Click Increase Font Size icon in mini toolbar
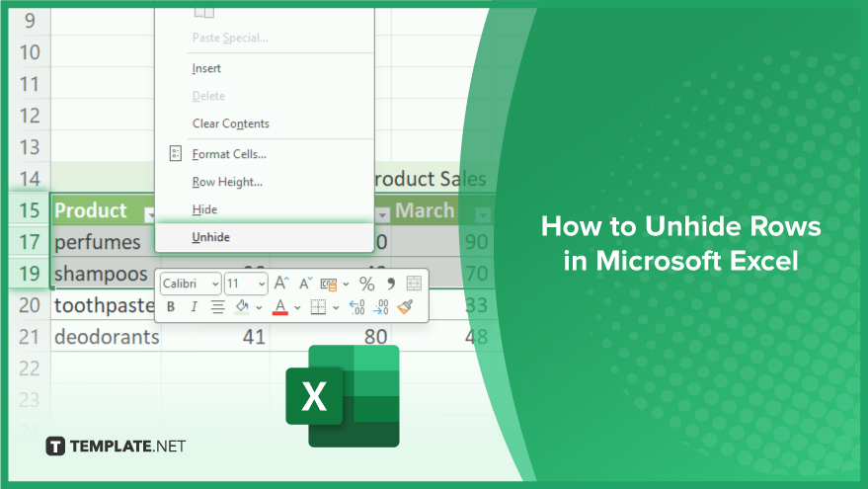The height and width of the screenshot is (489, 868). click(281, 284)
